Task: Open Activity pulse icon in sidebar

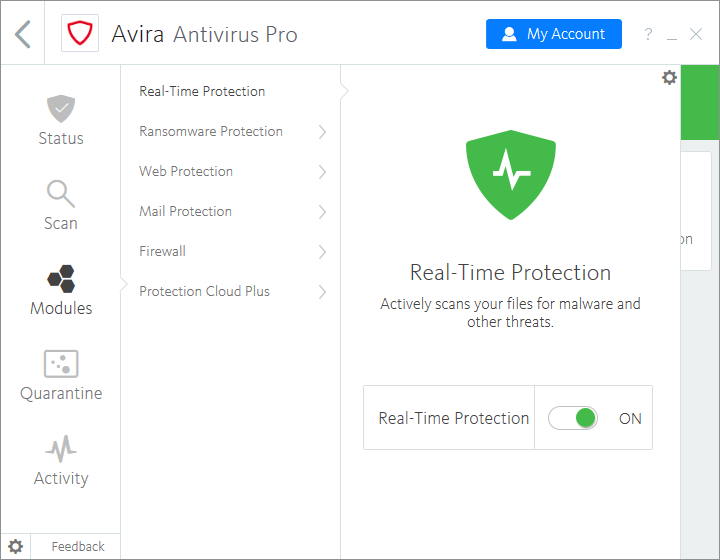Action: [61, 448]
